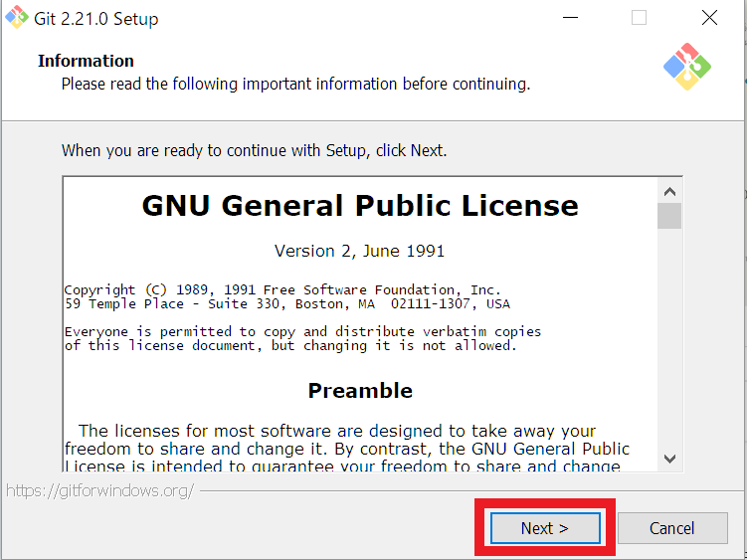Click the "freedom to share and change it" line
This screenshot has width=747, height=560.
(347, 449)
